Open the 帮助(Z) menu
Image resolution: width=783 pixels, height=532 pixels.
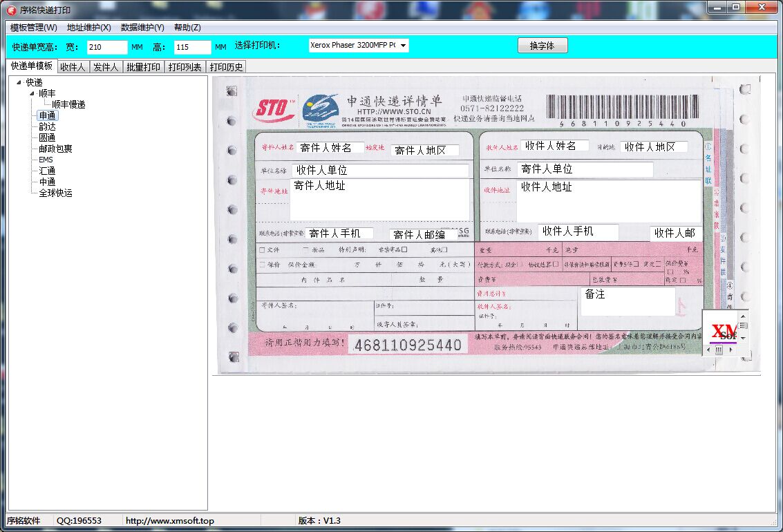click(x=187, y=28)
